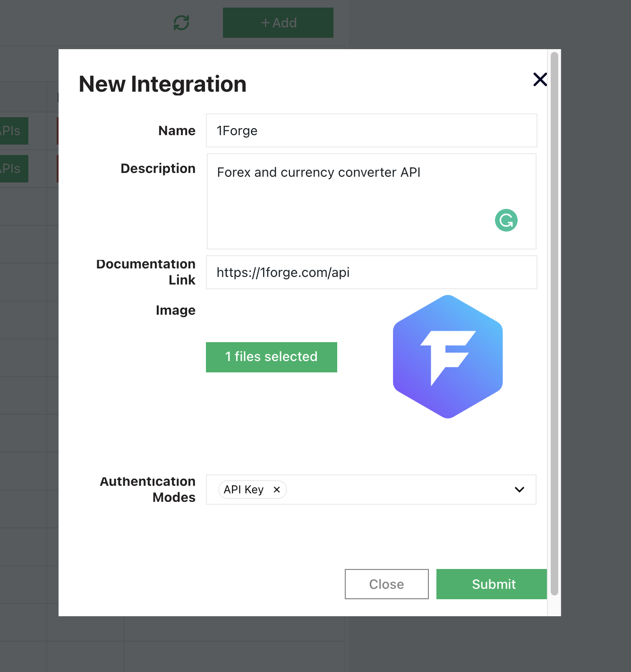Click the Grammarly icon in the description box
Screen dimensions: 631x672
(506, 220)
